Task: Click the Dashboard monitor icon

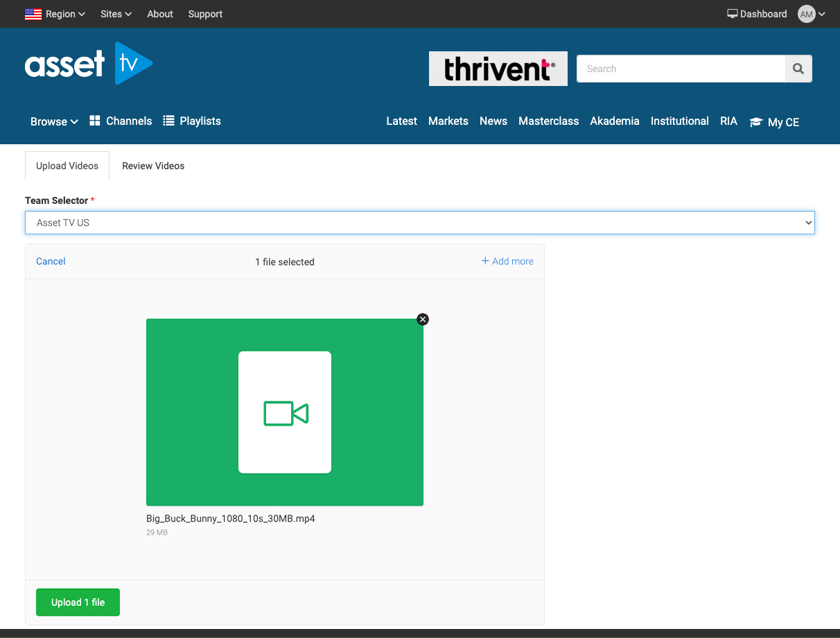Action: [733, 14]
